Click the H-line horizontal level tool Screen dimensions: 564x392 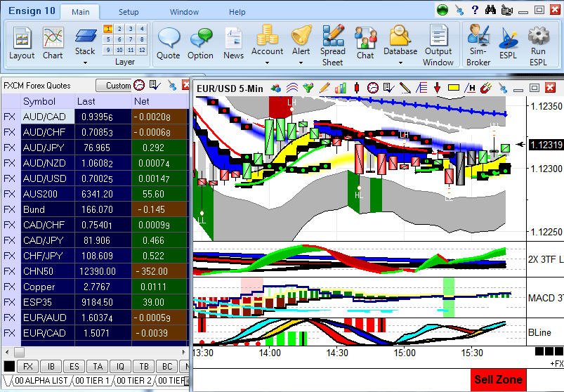(470, 88)
